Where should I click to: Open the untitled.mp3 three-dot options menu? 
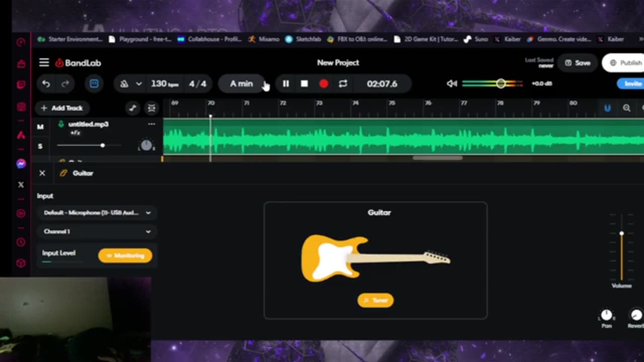coord(151,124)
